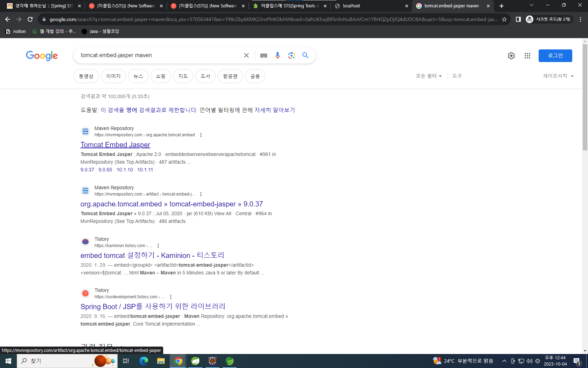588x368 pixels.
Task: Open options for 9.0.37 Maven result
Action: coord(201,194)
